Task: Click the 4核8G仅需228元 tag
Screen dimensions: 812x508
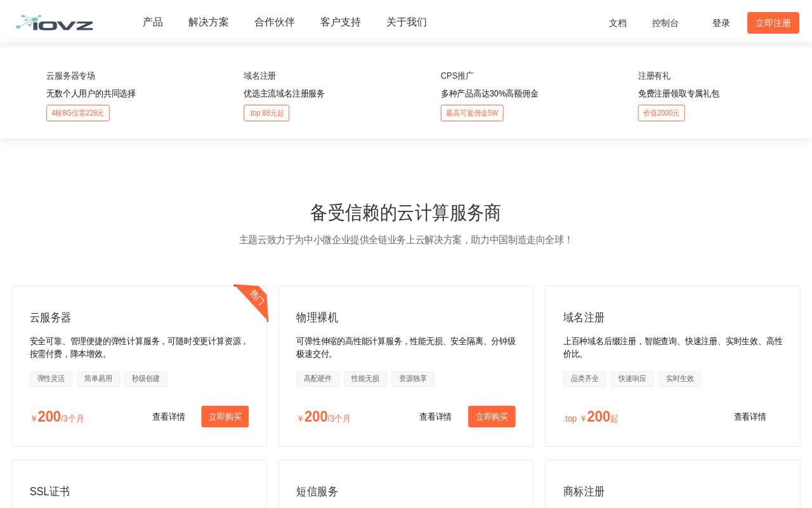Action: point(78,113)
